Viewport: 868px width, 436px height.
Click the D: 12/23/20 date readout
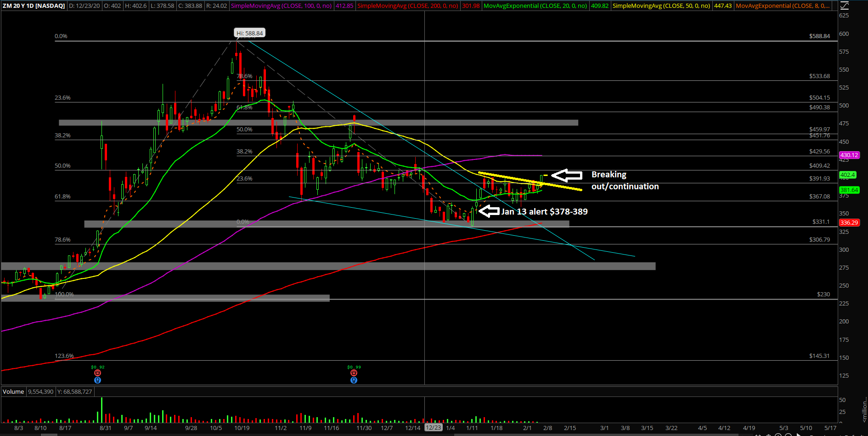click(x=85, y=6)
